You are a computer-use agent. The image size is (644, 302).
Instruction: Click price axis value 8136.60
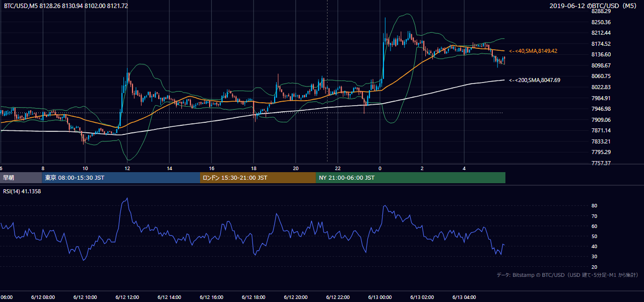pos(601,54)
